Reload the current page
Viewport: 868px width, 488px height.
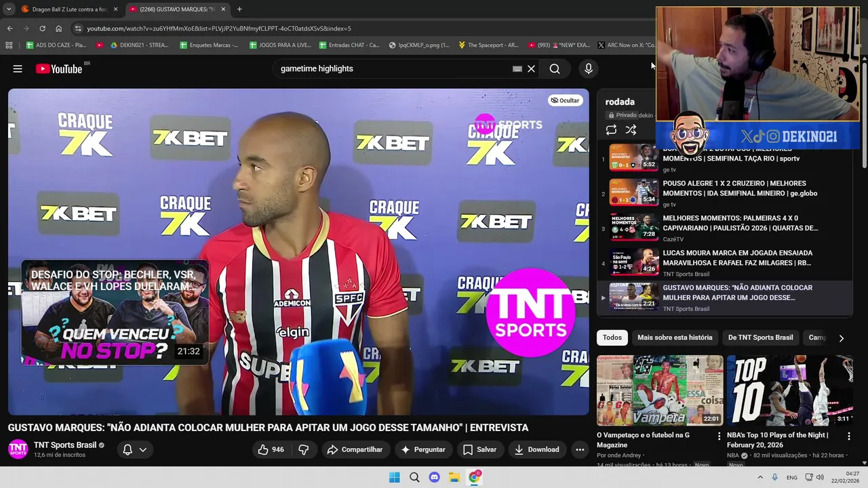[x=42, y=28]
